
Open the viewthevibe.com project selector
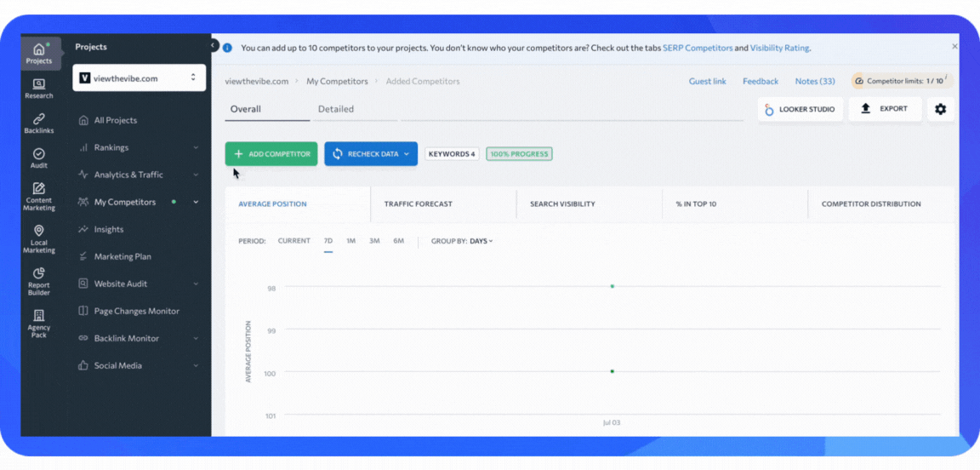[139, 78]
